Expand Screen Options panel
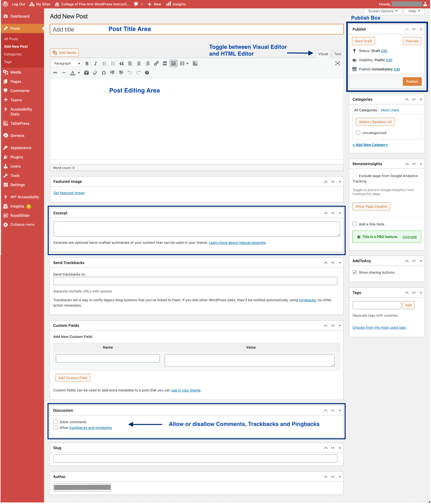Screen dimensions: 431x504 (383, 11)
